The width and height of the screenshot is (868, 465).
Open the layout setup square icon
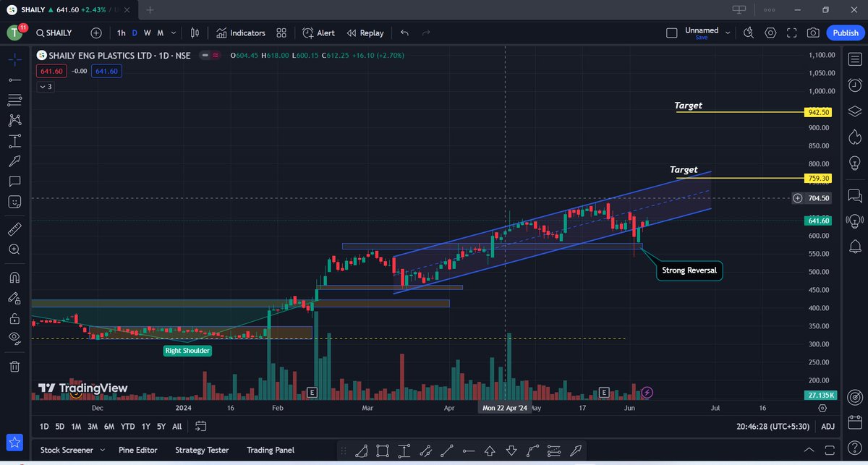[x=672, y=33]
